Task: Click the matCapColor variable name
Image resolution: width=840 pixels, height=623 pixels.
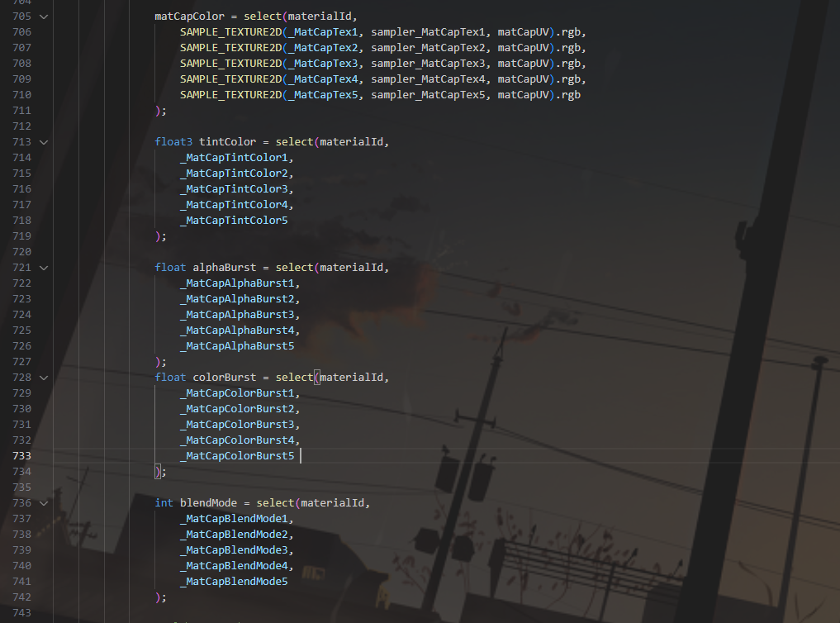Action: pos(189,17)
